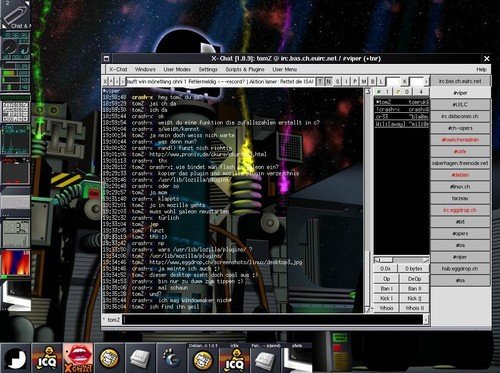The height and width of the screenshot is (373, 500).
Task: Click the Debian-labeled dock icon
Action: tap(203, 358)
